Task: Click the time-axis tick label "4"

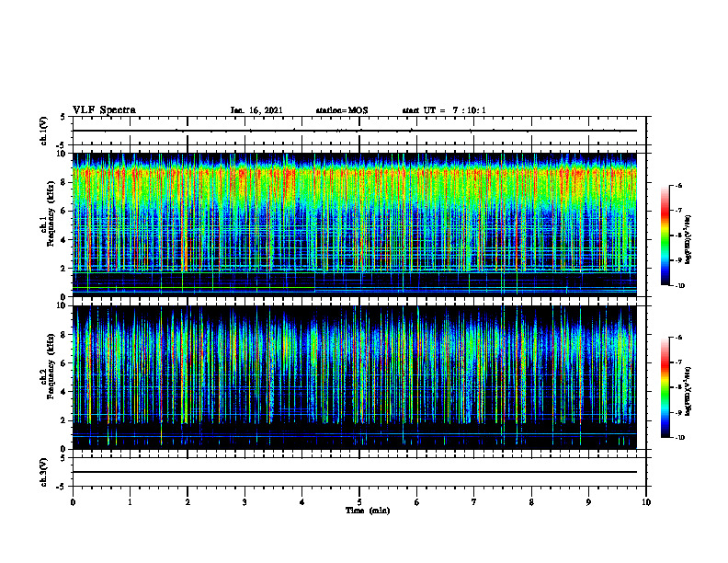Action: point(302,502)
